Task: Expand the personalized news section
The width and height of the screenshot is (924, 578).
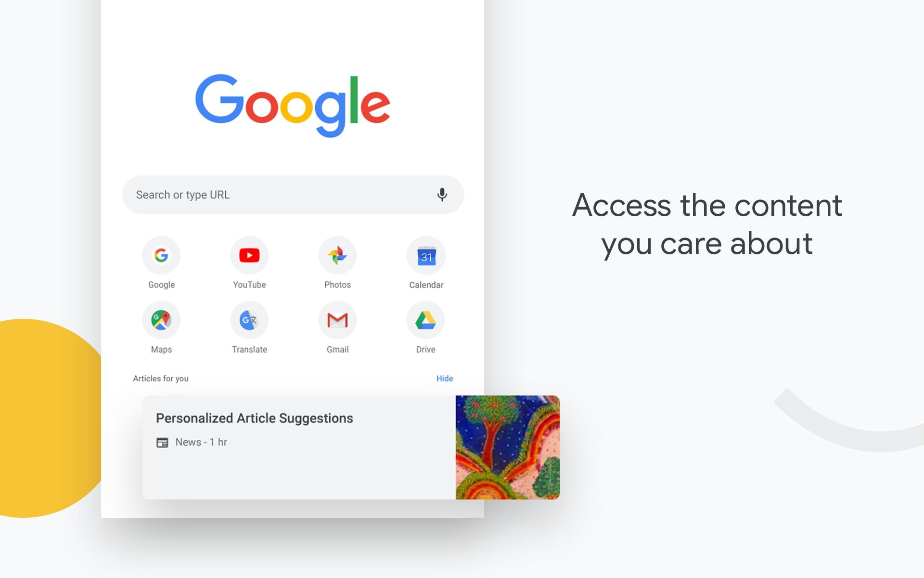Action: 299,446
